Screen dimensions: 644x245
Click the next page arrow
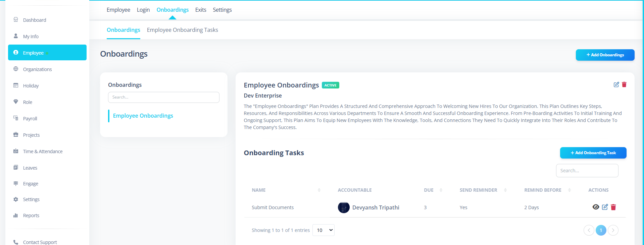tap(613, 230)
